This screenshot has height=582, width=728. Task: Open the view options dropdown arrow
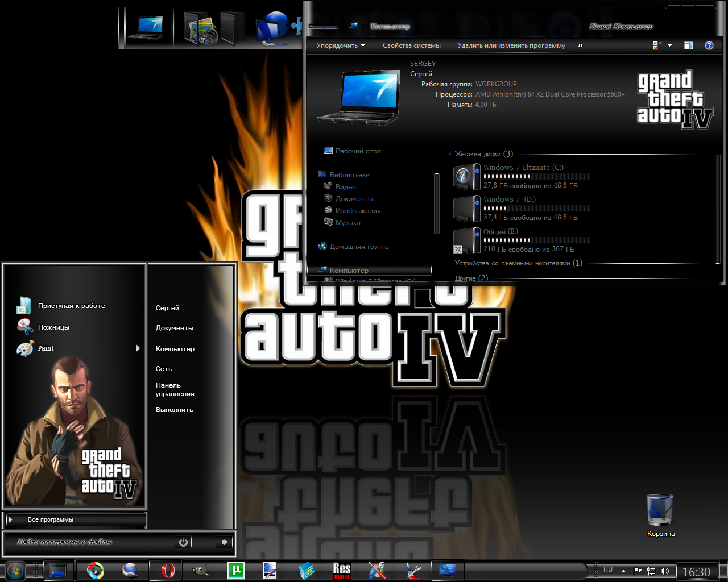(669, 45)
